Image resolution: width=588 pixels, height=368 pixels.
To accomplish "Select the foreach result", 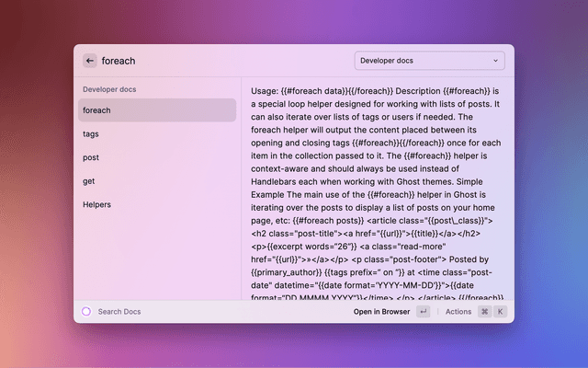I will tap(154, 110).
